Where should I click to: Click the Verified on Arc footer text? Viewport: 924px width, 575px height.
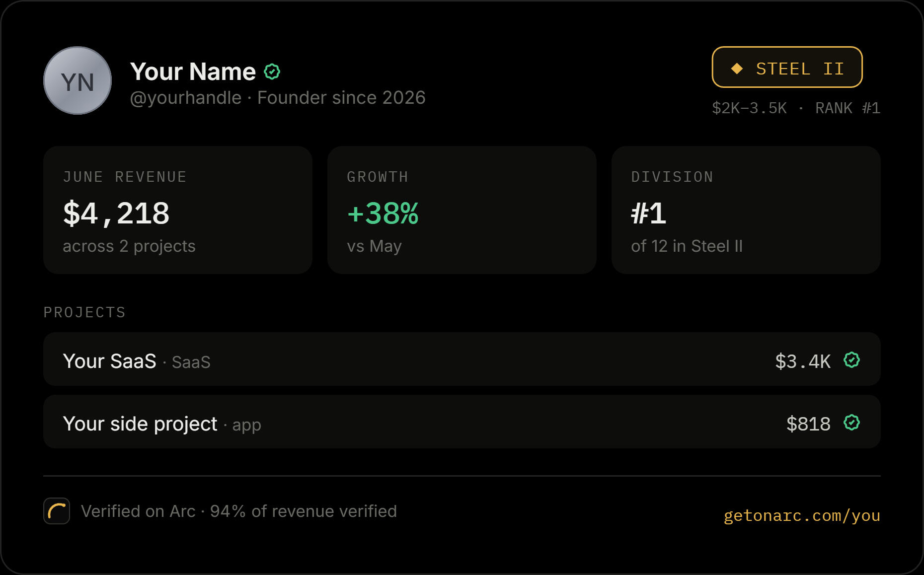239,511
